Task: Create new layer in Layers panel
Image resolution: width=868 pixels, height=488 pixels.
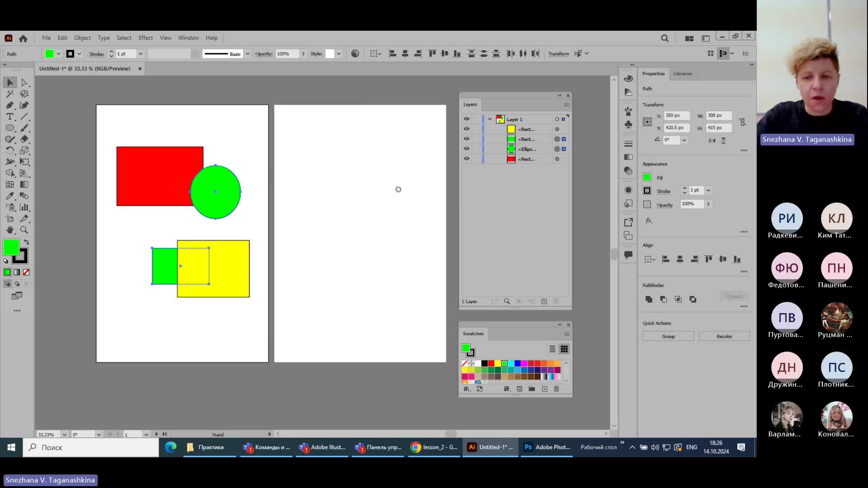Action: point(544,301)
